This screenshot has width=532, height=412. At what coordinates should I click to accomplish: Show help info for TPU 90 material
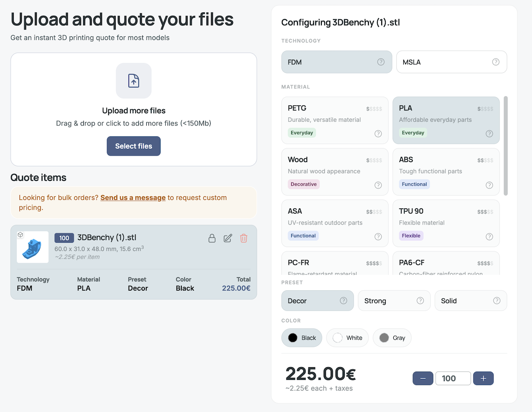click(x=489, y=237)
